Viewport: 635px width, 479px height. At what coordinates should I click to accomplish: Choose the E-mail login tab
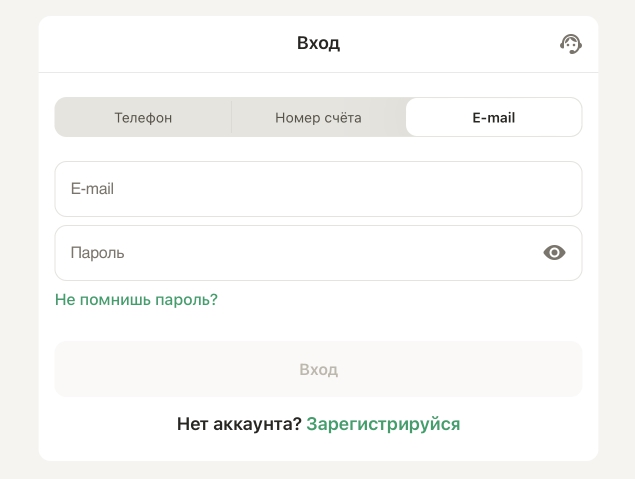pyautogui.click(x=493, y=117)
